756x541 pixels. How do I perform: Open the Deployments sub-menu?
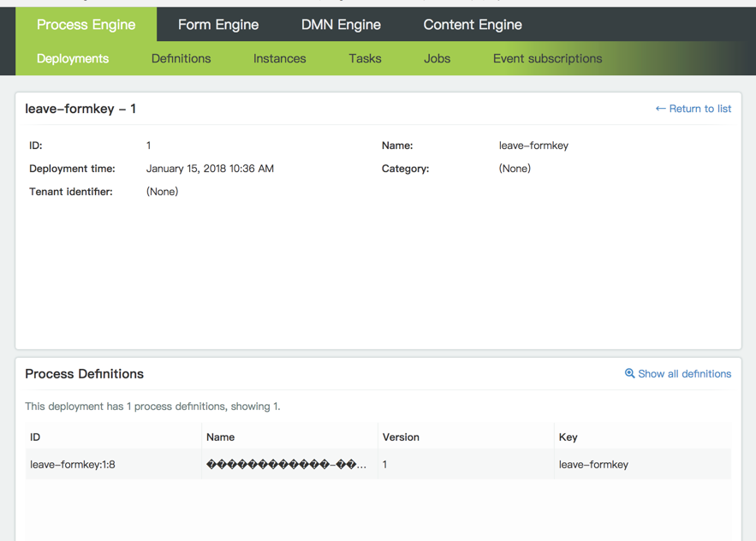(x=73, y=58)
